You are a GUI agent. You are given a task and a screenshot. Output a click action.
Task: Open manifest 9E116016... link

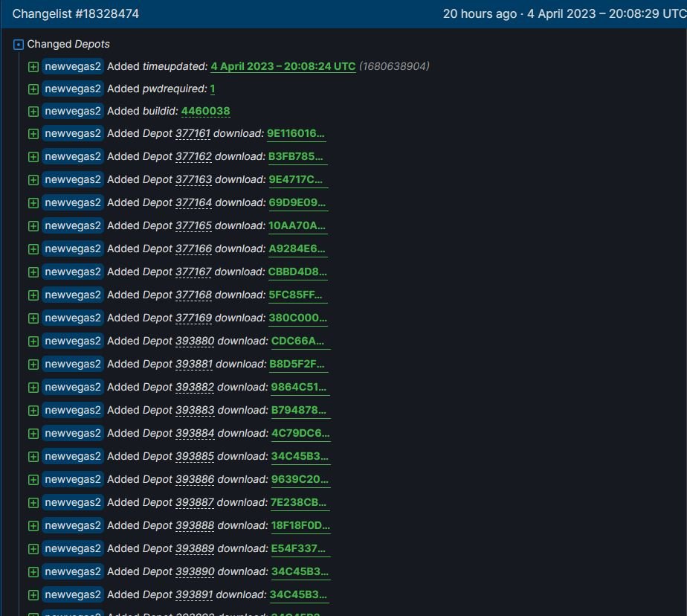click(296, 134)
